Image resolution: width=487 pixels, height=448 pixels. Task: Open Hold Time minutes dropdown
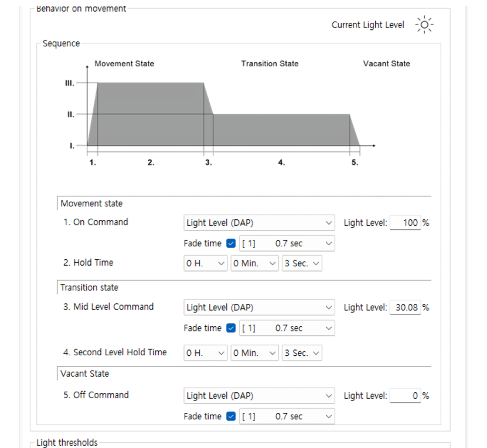coord(255,263)
